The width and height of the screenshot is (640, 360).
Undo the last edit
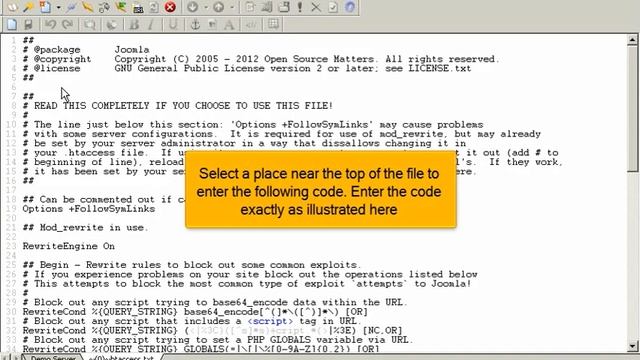click(x=51, y=24)
